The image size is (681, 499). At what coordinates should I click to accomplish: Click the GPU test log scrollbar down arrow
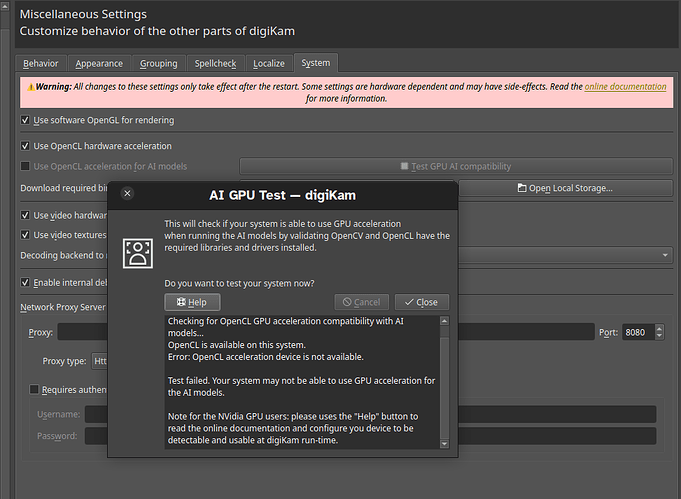coord(444,444)
